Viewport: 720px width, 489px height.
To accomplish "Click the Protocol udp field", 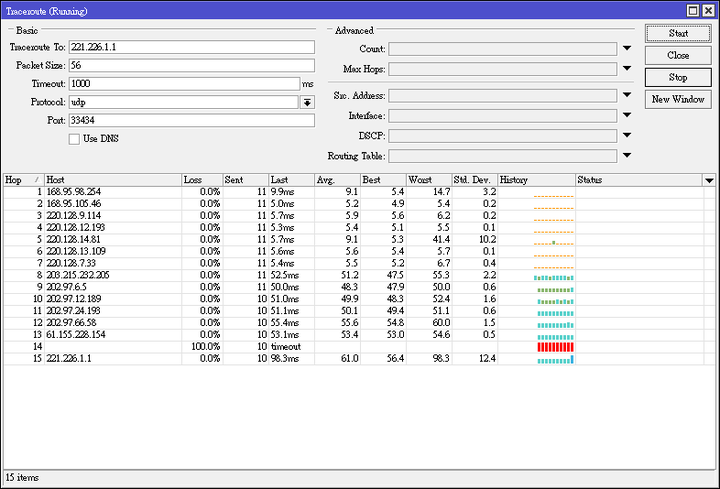I will 184,102.
